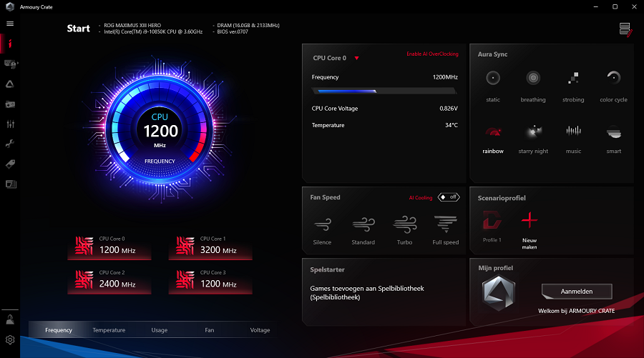Open the hamburger menu in the sidebar
Screen dimensions: 644x358
[10, 24]
